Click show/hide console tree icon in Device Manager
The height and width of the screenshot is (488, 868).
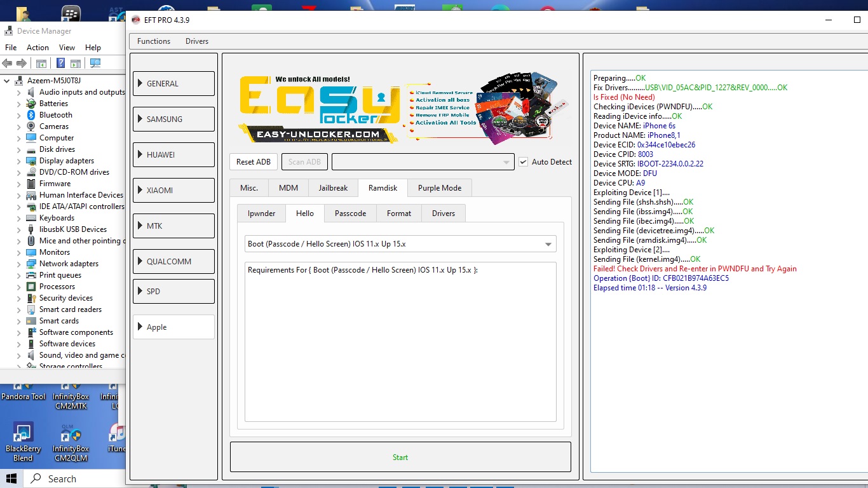41,63
